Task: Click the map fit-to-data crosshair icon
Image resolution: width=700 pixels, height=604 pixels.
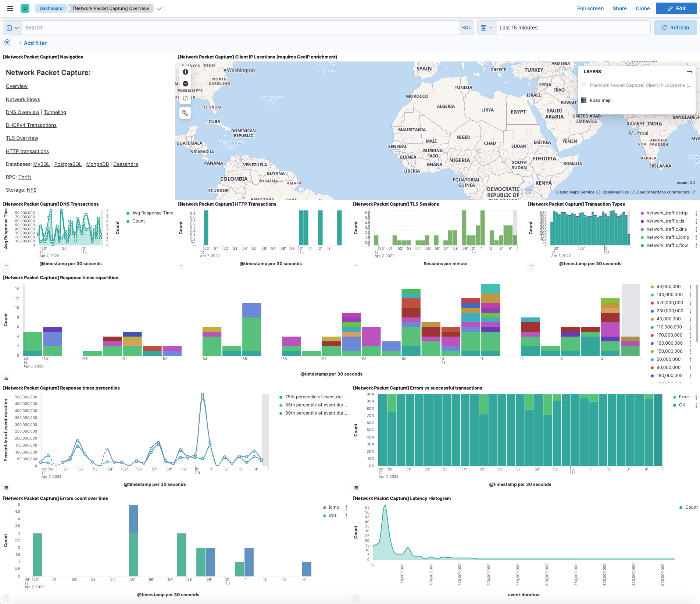Action: [x=185, y=98]
